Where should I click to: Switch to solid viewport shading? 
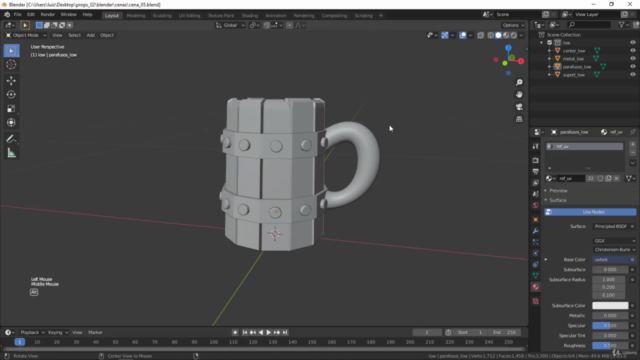pos(498,36)
